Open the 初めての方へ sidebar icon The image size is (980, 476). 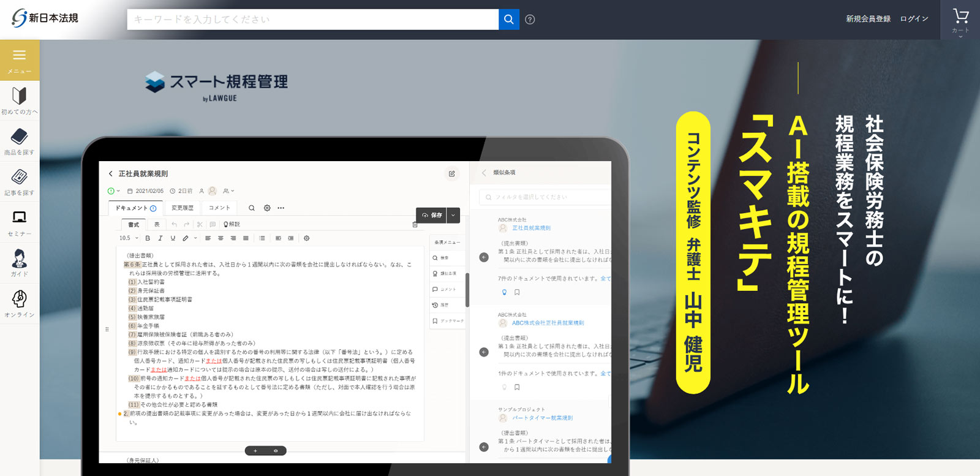[x=20, y=100]
